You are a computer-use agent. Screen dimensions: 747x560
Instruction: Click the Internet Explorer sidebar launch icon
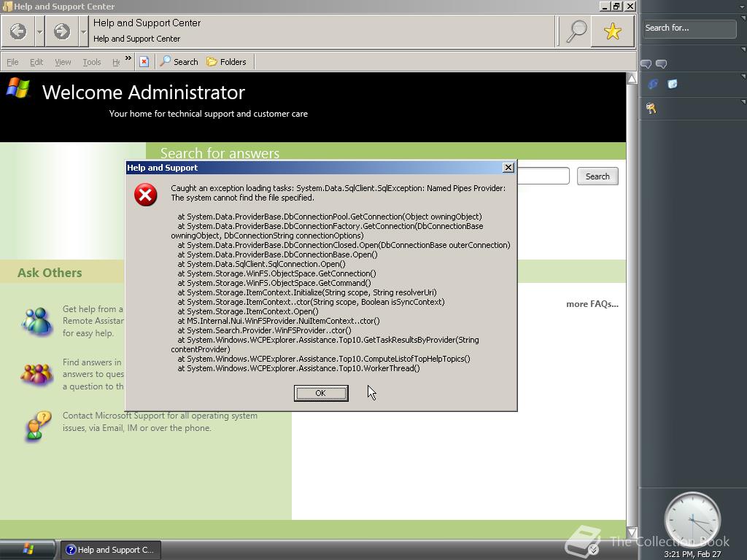[x=653, y=84]
